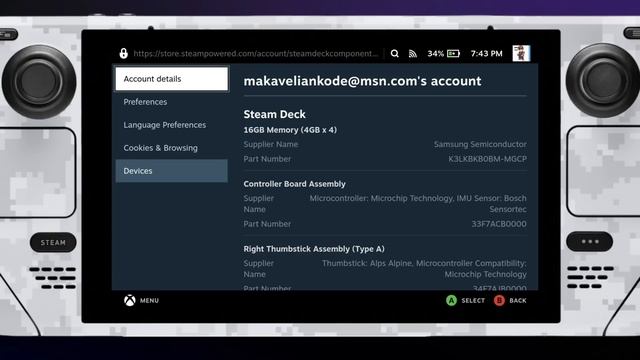
Task: Go to Cookies & Browsing
Action: click(171, 148)
